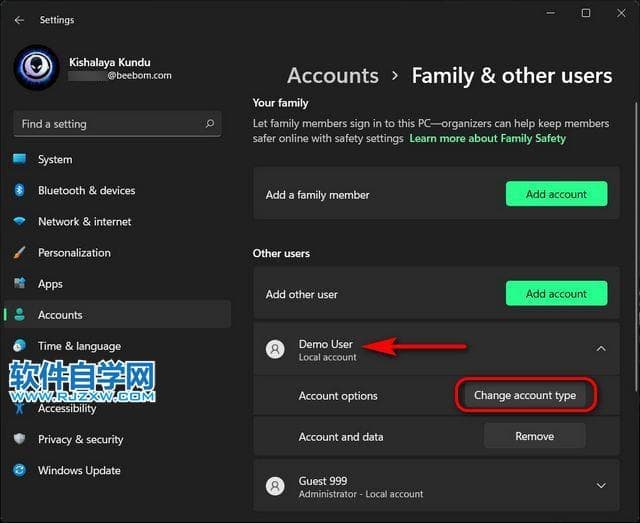Viewport: 640px width, 523px height.
Task: Go to Accounts in the sidebar
Action: [60, 315]
